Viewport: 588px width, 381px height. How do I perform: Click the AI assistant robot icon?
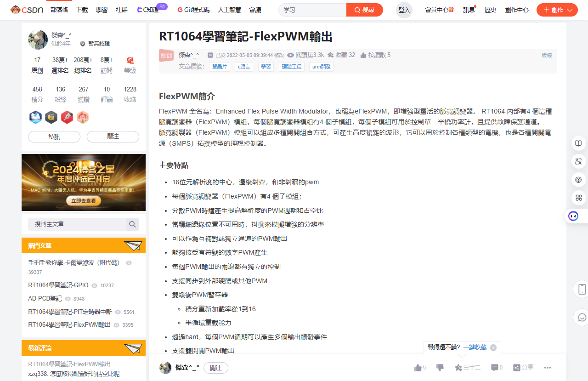(x=573, y=216)
